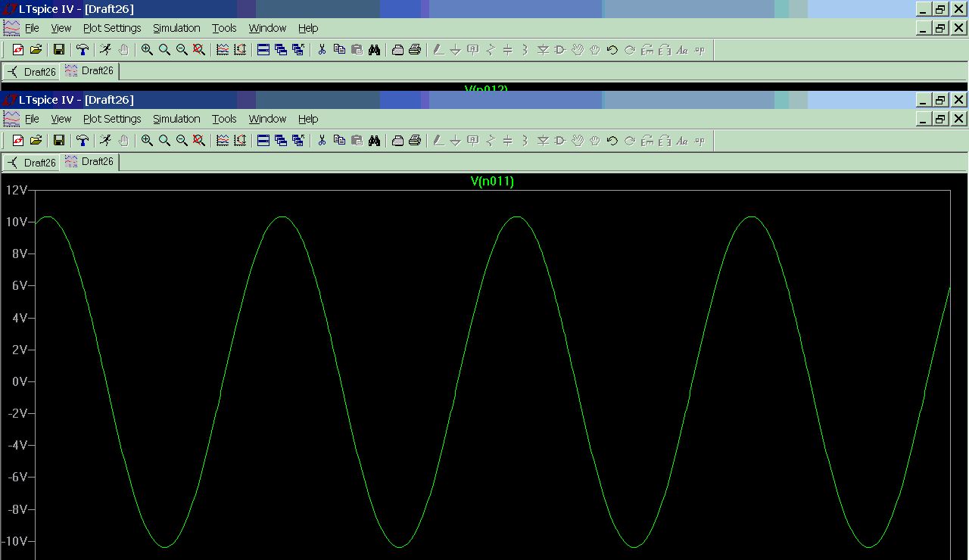Click Open folder icon in the upper toolbar
Image resolution: width=969 pixels, height=560 pixels.
click(36, 50)
